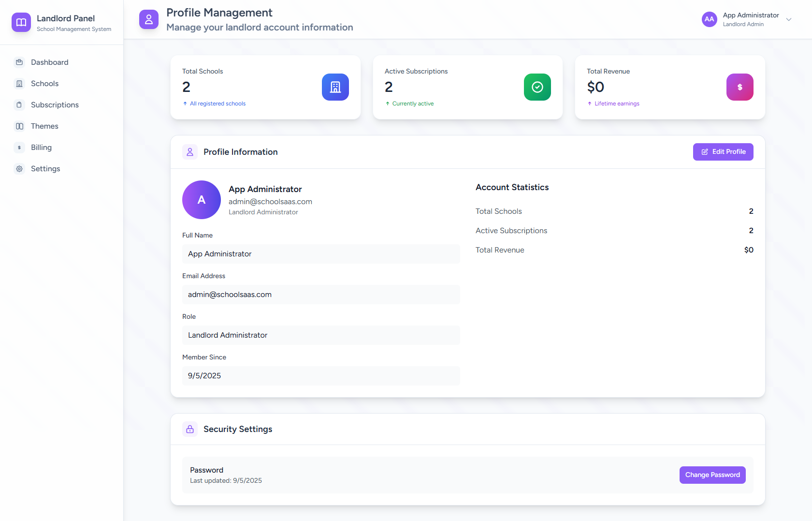812x521 pixels.
Task: Click the Change Password button
Action: coord(712,475)
